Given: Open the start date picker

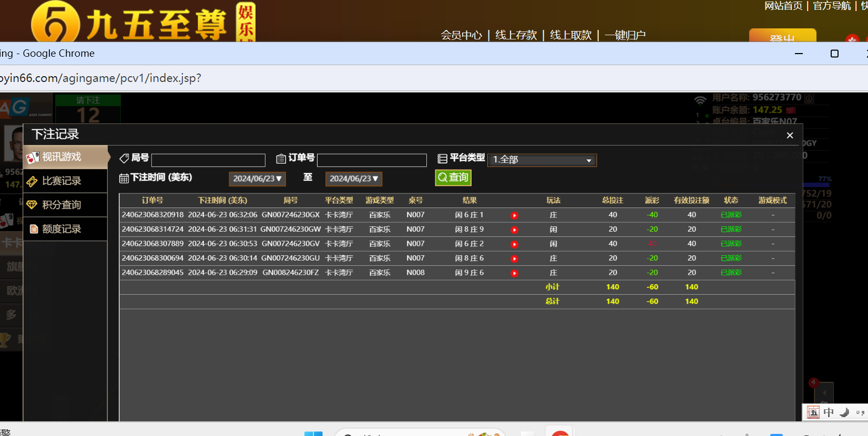Looking at the screenshot, I should tap(257, 179).
